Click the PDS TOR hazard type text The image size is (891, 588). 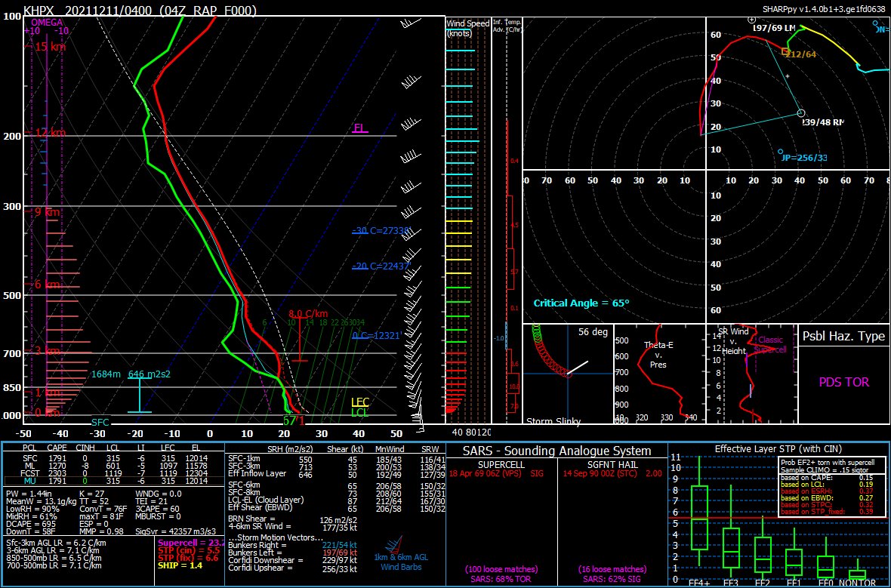click(x=844, y=382)
